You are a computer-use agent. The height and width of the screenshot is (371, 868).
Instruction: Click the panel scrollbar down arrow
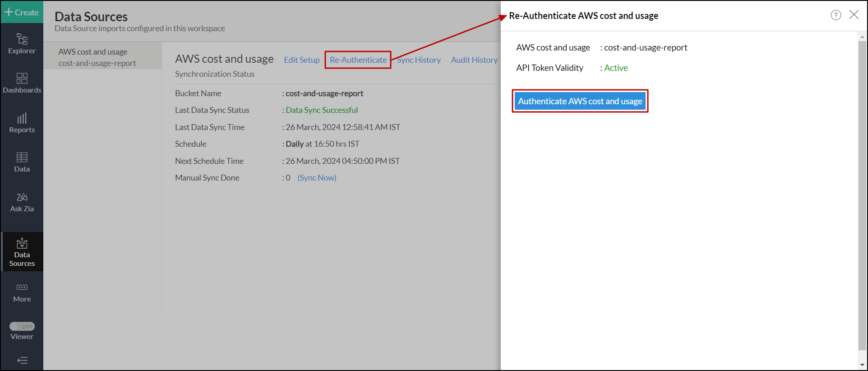click(862, 365)
